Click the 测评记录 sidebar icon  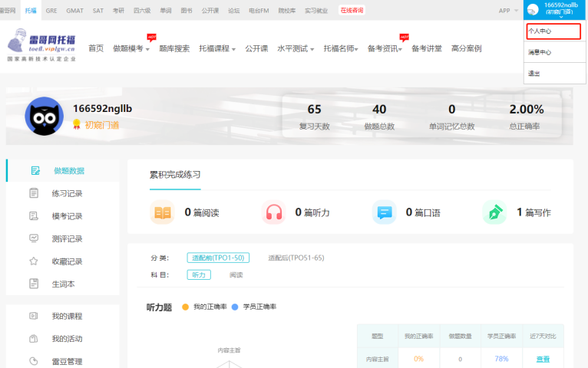(x=34, y=238)
